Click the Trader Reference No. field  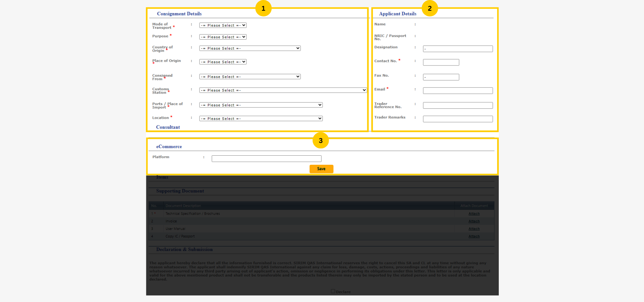point(458,105)
